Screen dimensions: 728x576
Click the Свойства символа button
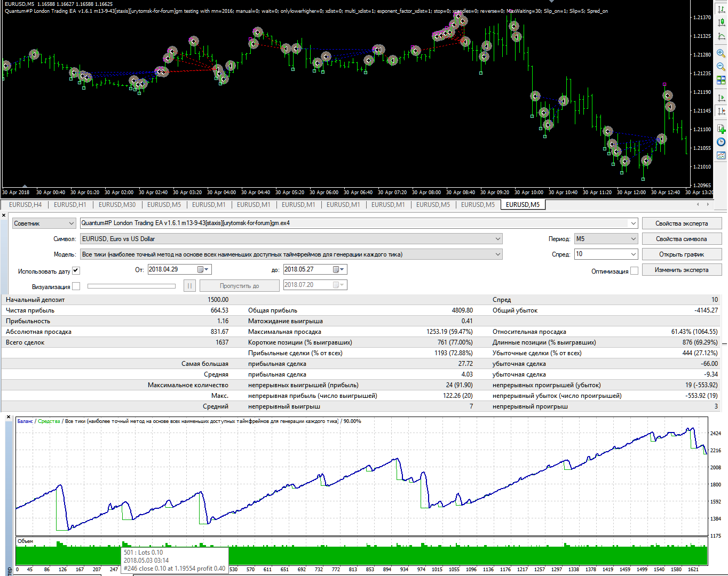click(682, 239)
